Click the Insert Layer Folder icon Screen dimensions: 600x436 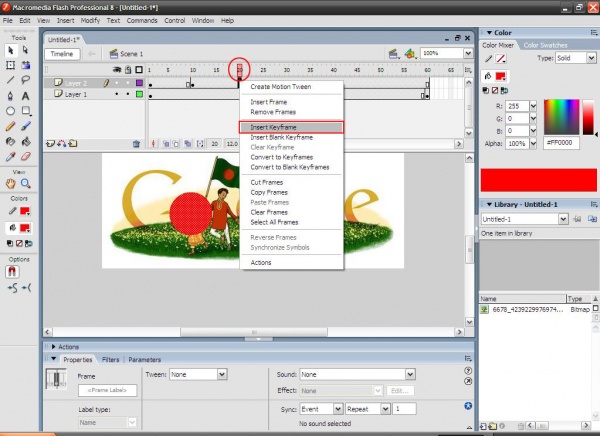point(73,144)
